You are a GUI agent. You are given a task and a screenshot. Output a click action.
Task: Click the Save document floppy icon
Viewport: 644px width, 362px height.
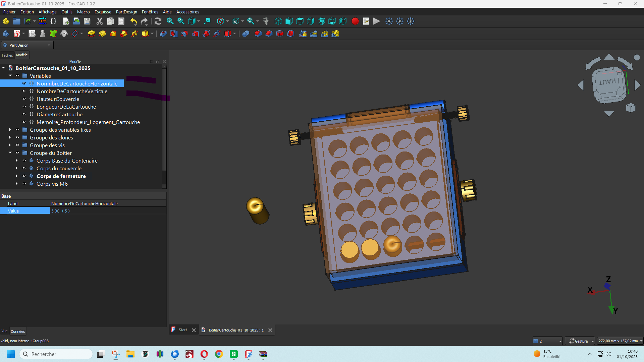pos(87,21)
